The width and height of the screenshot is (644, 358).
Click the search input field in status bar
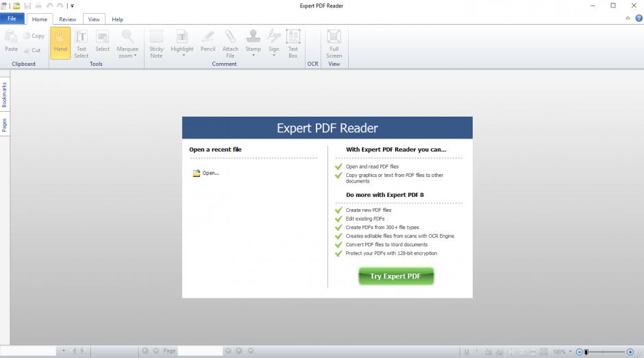(x=28, y=350)
